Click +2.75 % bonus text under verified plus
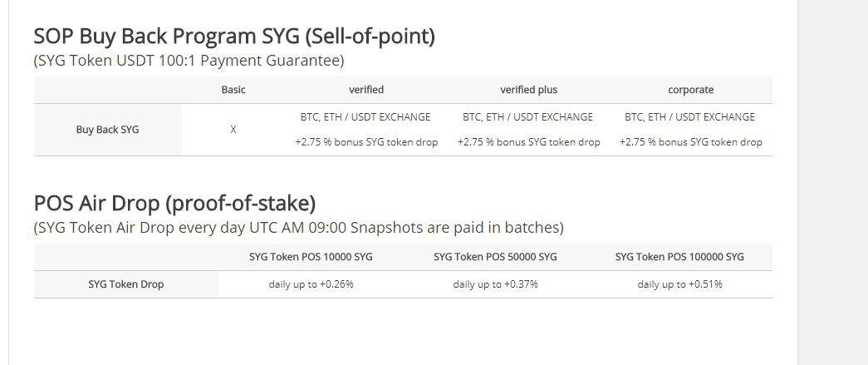Image resolution: width=868 pixels, height=365 pixels. click(x=528, y=142)
